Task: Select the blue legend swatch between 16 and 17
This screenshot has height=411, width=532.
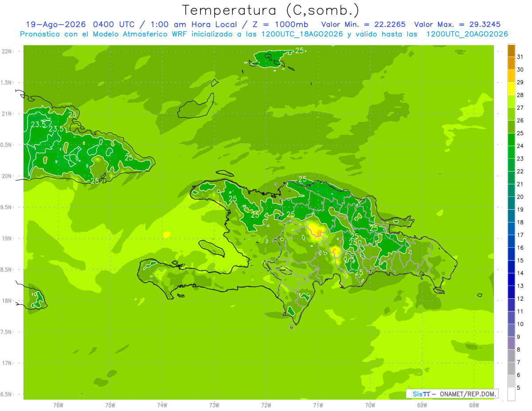Action: click(x=511, y=241)
